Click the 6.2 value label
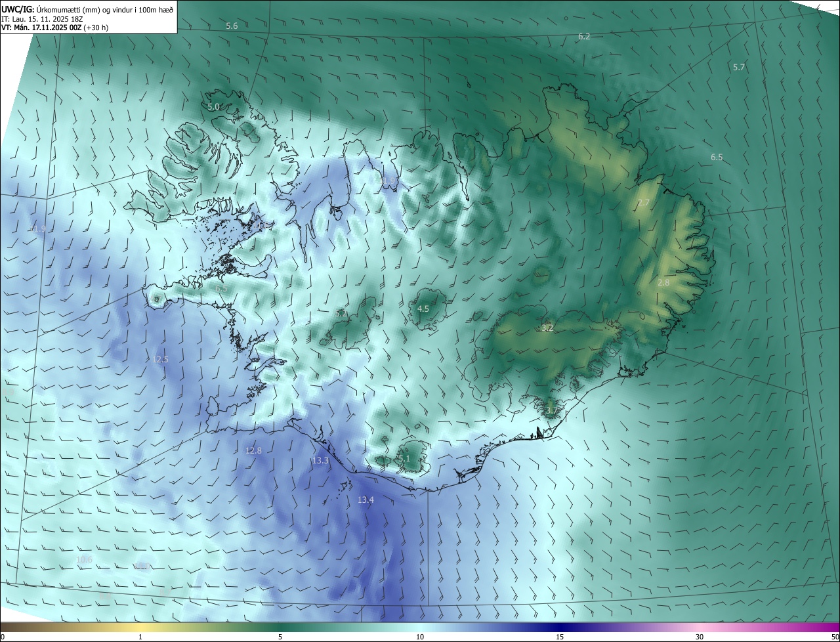 point(584,37)
